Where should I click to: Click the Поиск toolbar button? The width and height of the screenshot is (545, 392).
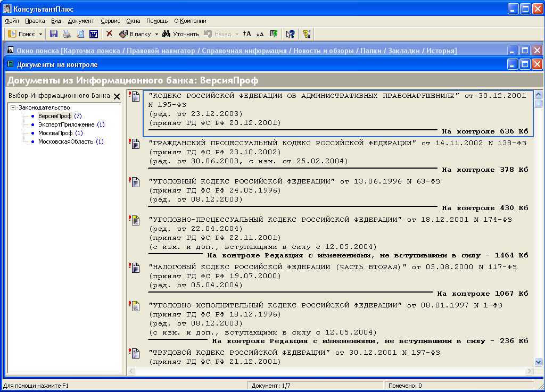coord(21,34)
